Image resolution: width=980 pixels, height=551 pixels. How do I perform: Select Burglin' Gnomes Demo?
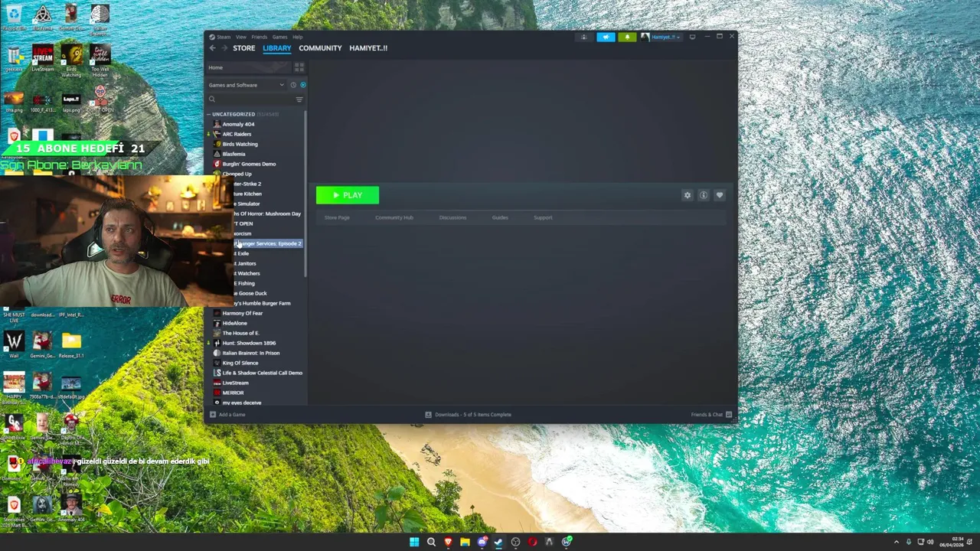(x=249, y=164)
